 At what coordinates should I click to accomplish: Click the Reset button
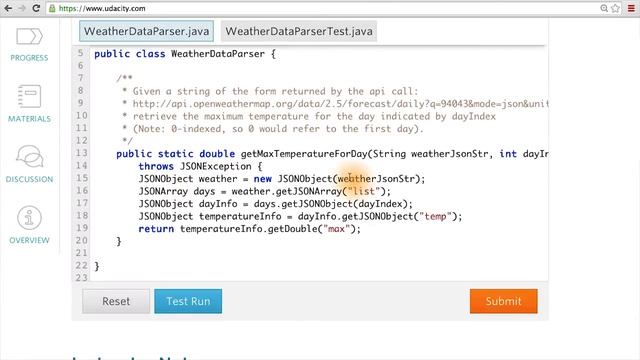pos(116,301)
